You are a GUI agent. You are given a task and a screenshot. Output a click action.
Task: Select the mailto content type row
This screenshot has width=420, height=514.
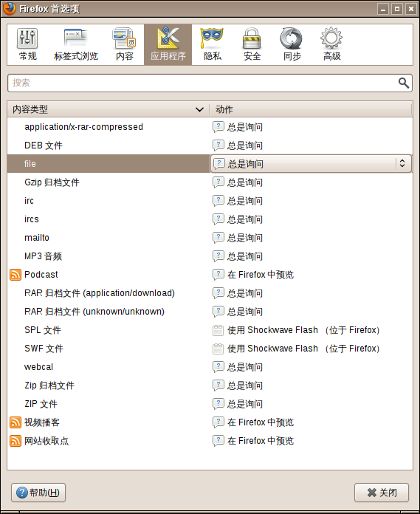210,238
